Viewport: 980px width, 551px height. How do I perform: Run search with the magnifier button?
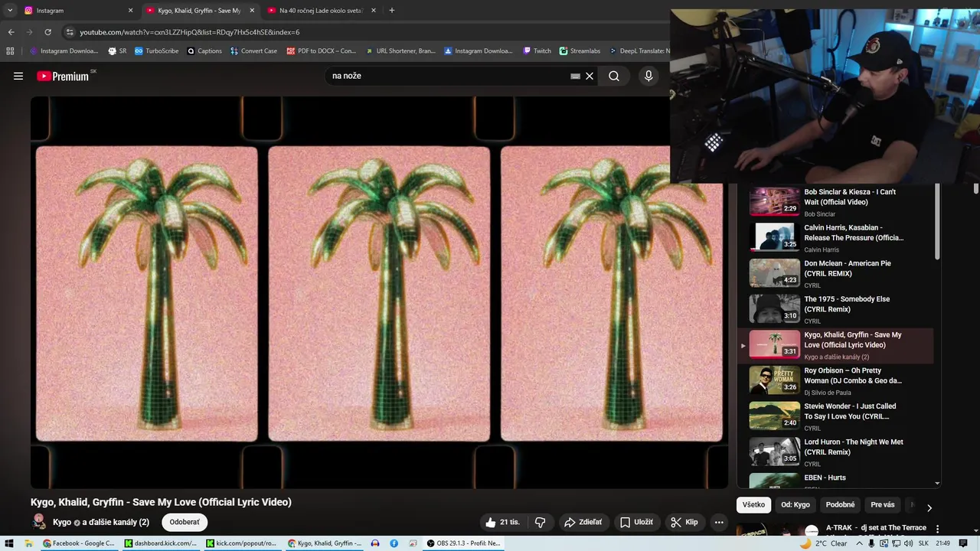click(x=614, y=76)
